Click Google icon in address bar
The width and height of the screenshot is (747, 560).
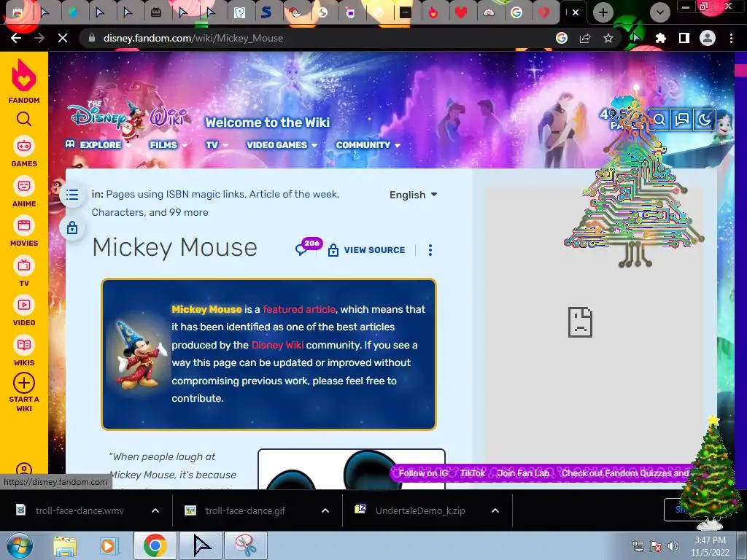(562, 38)
